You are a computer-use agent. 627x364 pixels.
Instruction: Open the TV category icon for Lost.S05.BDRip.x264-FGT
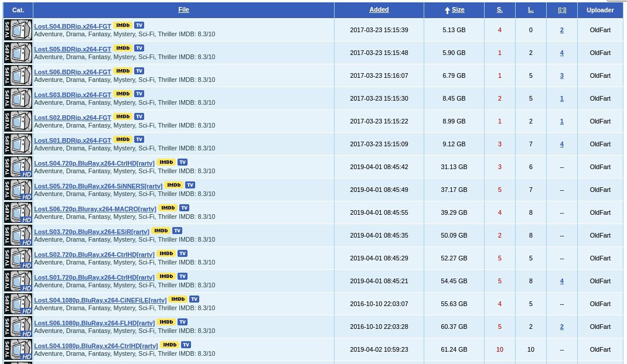[18, 53]
